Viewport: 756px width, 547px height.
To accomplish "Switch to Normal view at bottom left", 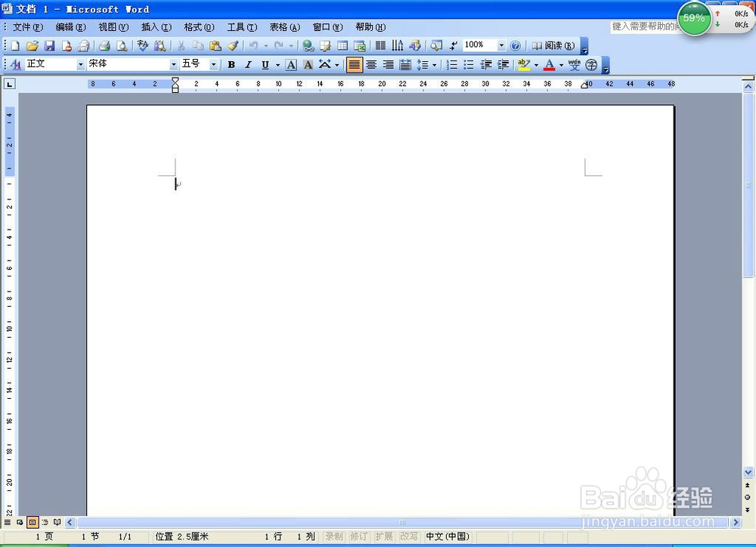I will point(8,522).
